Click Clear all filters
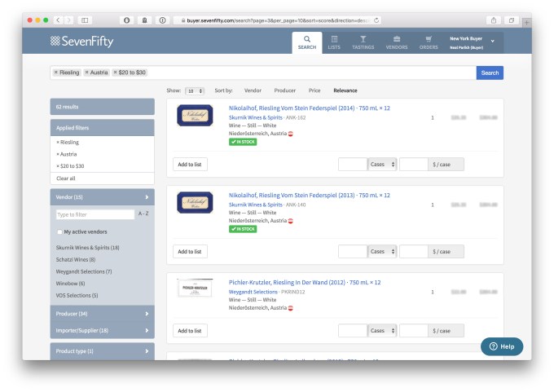The height and width of the screenshot is (392, 554). 66,178
